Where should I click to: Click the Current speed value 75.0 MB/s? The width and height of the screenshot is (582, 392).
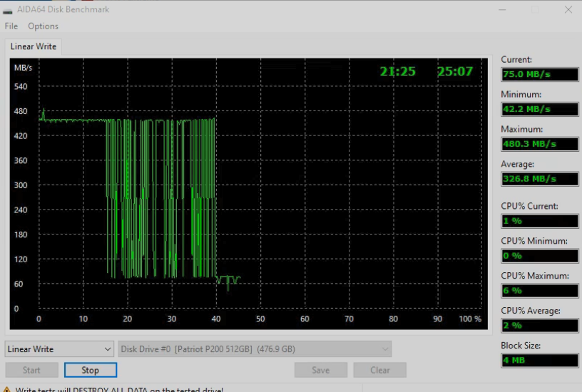click(x=540, y=74)
